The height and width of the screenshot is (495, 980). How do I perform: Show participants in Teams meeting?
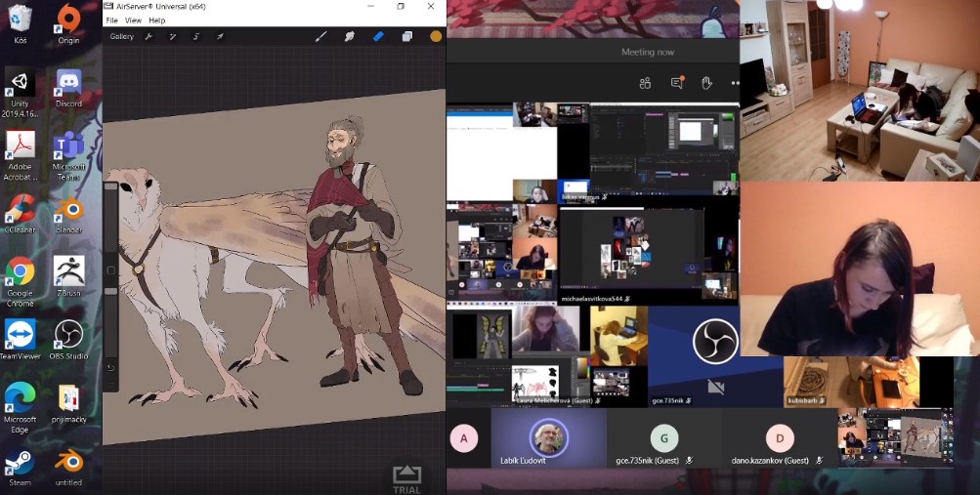645,84
